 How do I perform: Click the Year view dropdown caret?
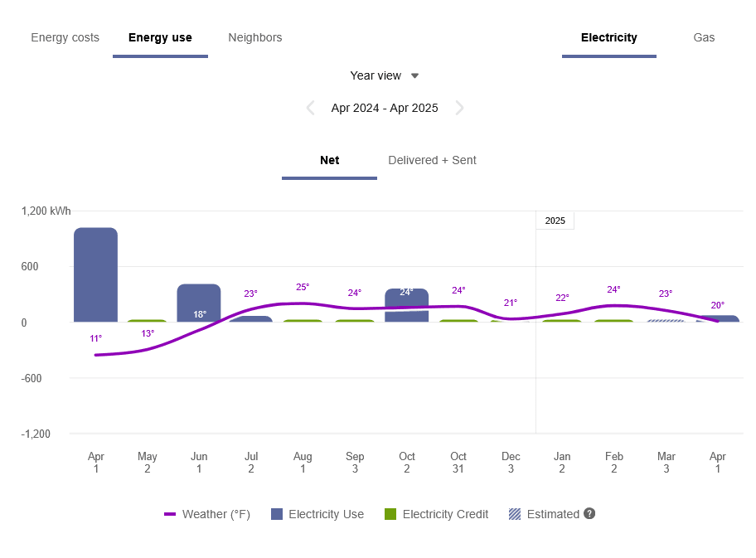click(414, 75)
